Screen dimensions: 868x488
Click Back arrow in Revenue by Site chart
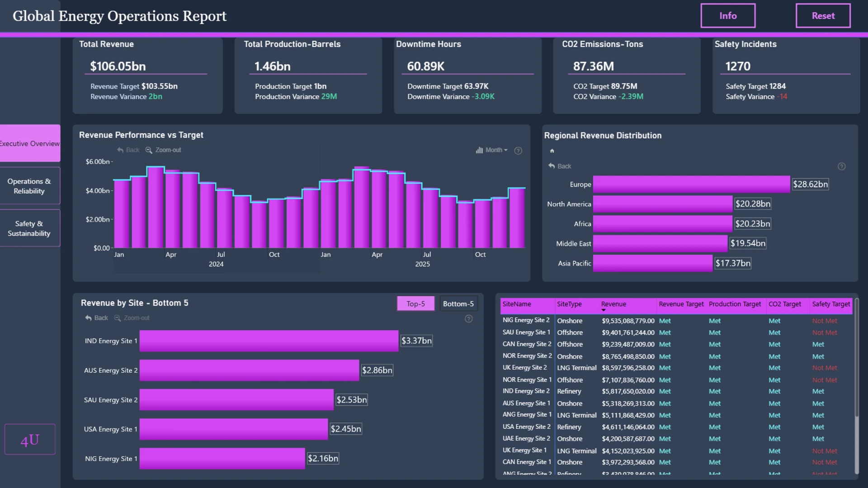click(89, 318)
